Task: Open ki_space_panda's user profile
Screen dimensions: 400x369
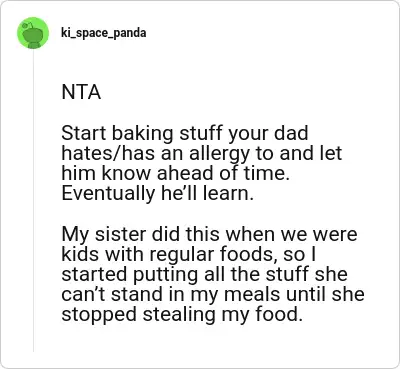Action: [103, 33]
